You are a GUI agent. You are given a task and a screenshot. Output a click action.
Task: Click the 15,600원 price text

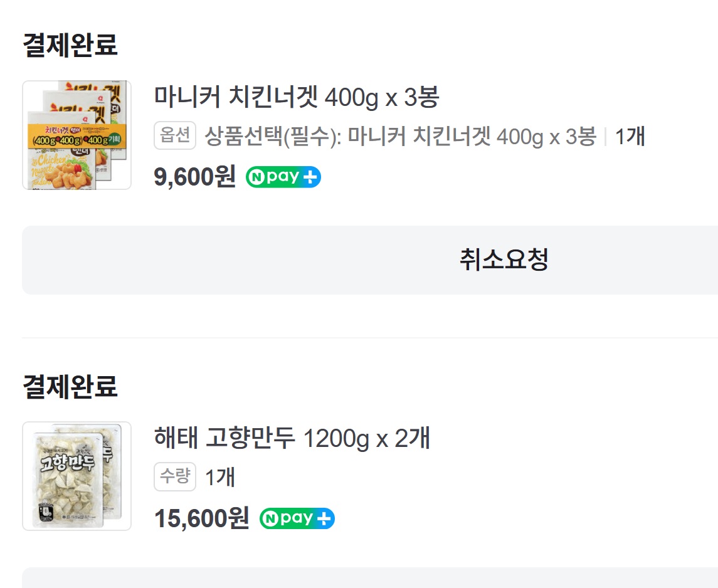[x=201, y=518]
